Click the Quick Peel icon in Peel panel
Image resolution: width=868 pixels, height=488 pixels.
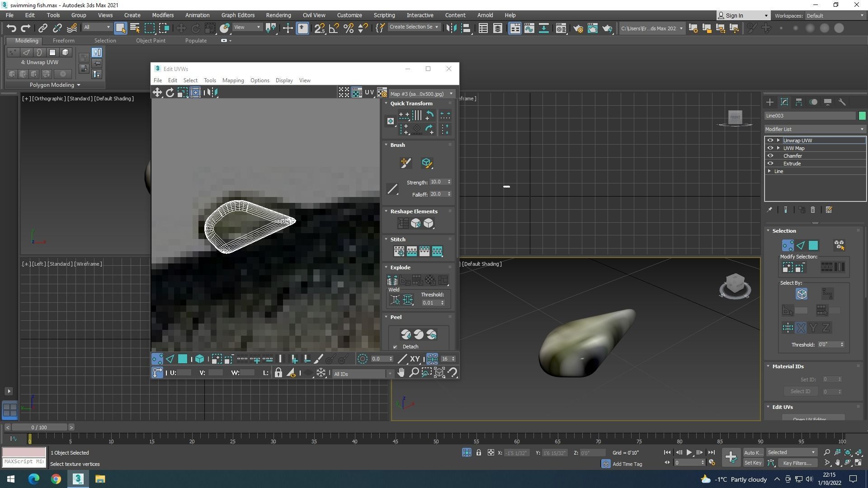coord(406,335)
